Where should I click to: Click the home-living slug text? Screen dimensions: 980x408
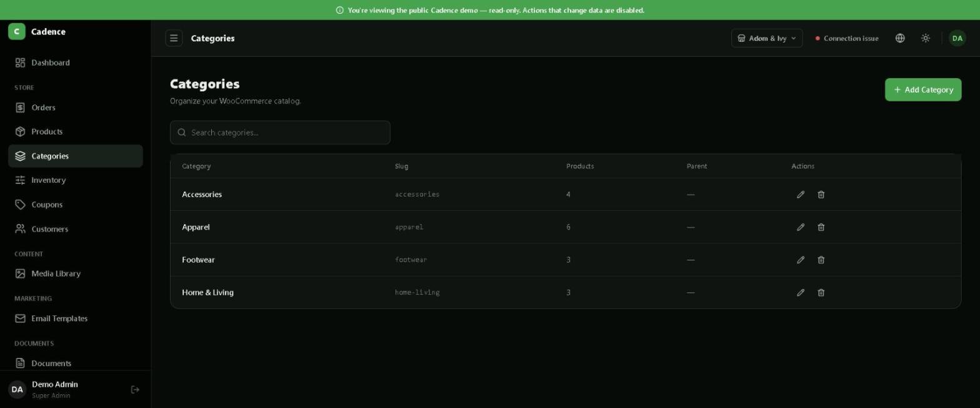coord(417,292)
